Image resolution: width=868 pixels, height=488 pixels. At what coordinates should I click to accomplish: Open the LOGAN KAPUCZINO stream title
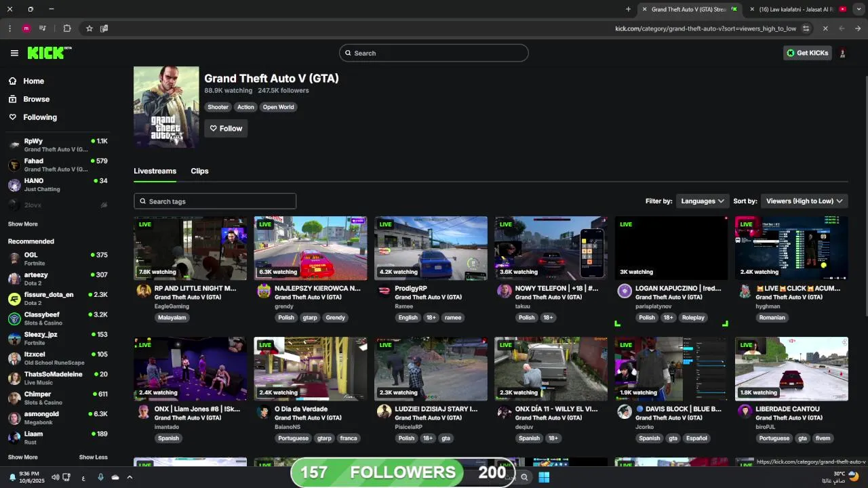pos(678,288)
